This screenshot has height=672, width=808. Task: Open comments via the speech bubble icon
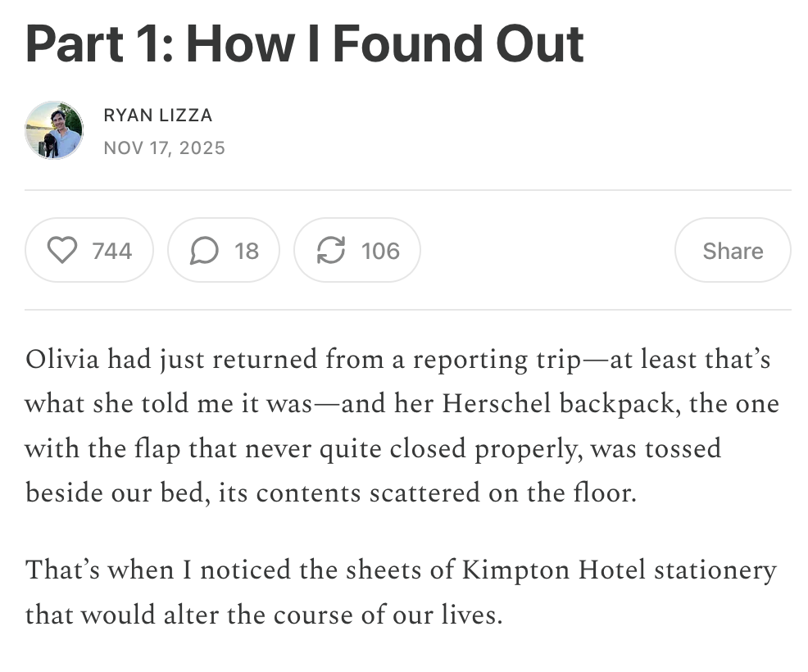tap(205, 250)
